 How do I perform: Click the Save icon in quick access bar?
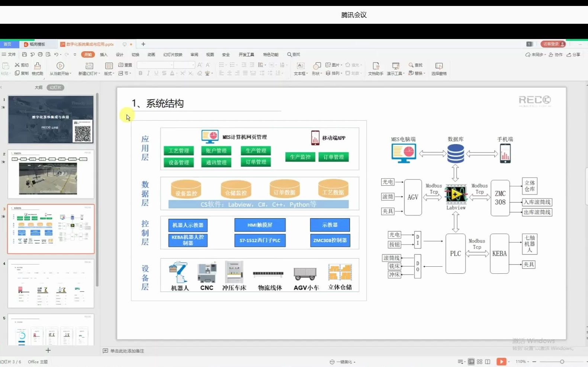[25, 55]
